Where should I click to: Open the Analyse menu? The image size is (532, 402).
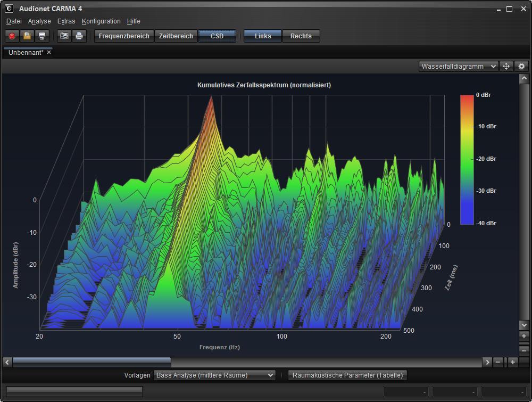click(39, 21)
